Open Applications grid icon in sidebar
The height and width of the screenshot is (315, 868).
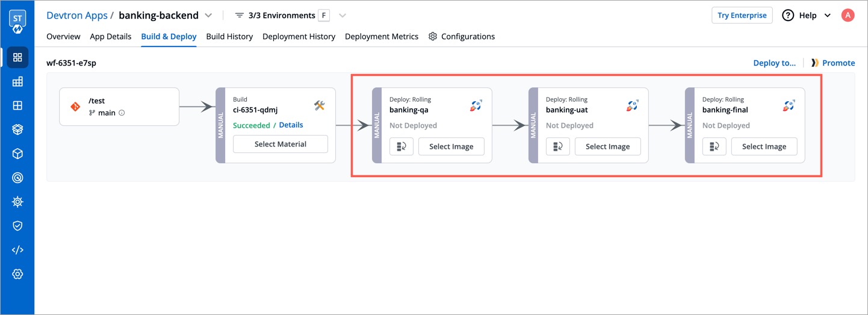pyautogui.click(x=17, y=57)
